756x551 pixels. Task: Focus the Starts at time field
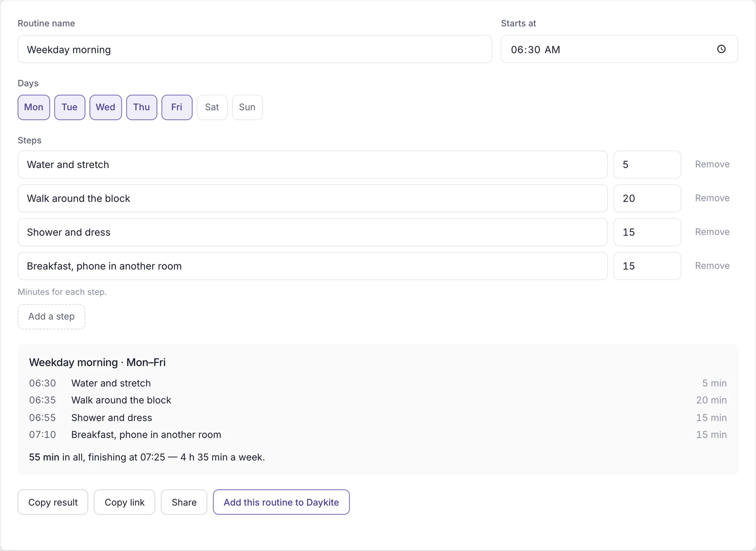pos(619,49)
